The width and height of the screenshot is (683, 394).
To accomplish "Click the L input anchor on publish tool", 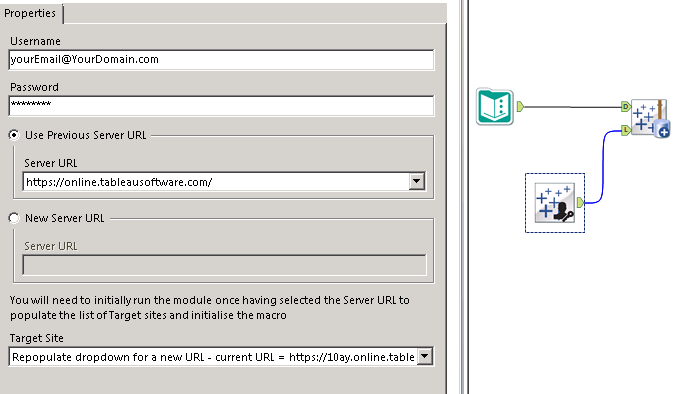I will click(626, 130).
